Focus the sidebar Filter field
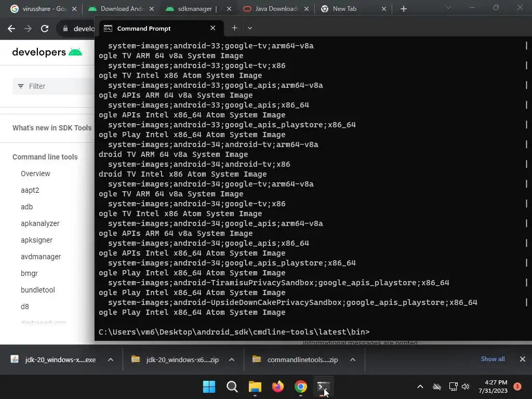 [x=54, y=86]
